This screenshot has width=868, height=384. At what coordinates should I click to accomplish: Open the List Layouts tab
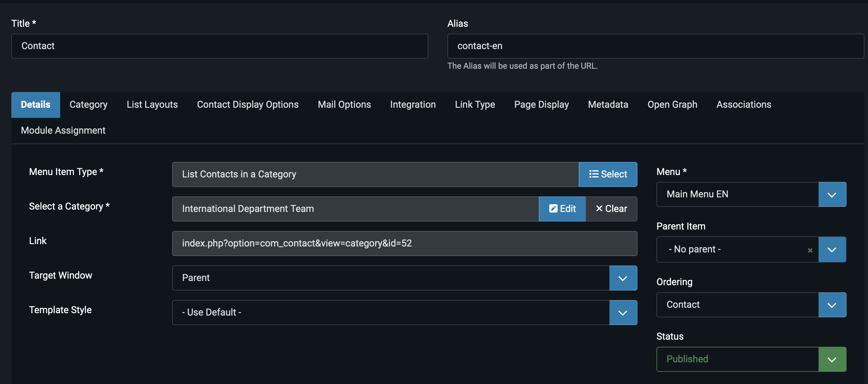point(152,105)
